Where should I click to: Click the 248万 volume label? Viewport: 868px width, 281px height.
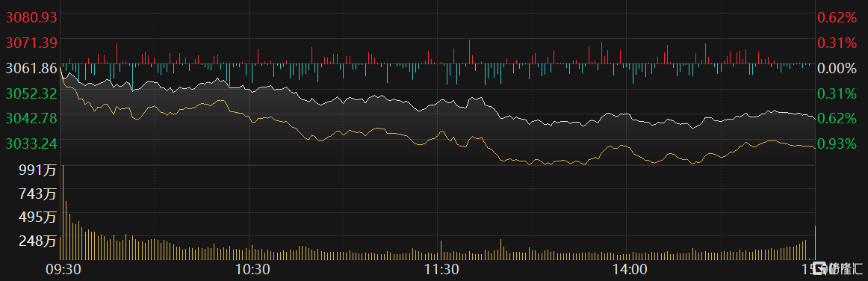[x=38, y=241]
